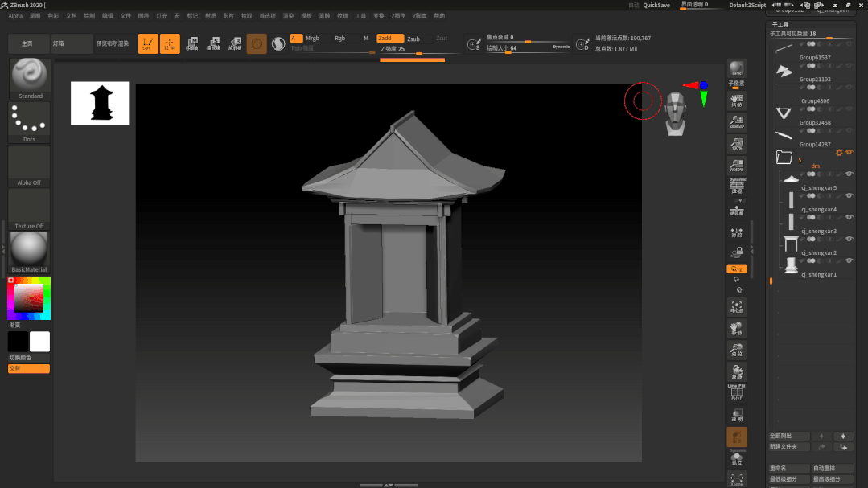Open the Z插件 menu

point(398,15)
